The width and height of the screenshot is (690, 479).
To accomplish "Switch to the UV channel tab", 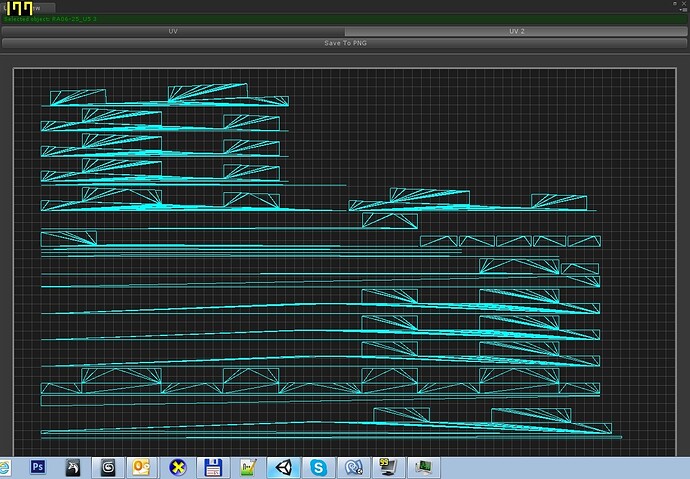I will click(x=173, y=31).
